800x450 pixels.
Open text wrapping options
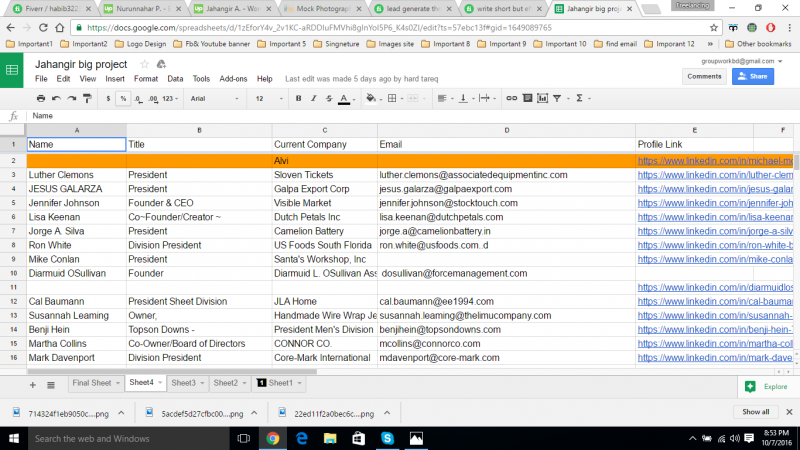pyautogui.click(x=484, y=98)
